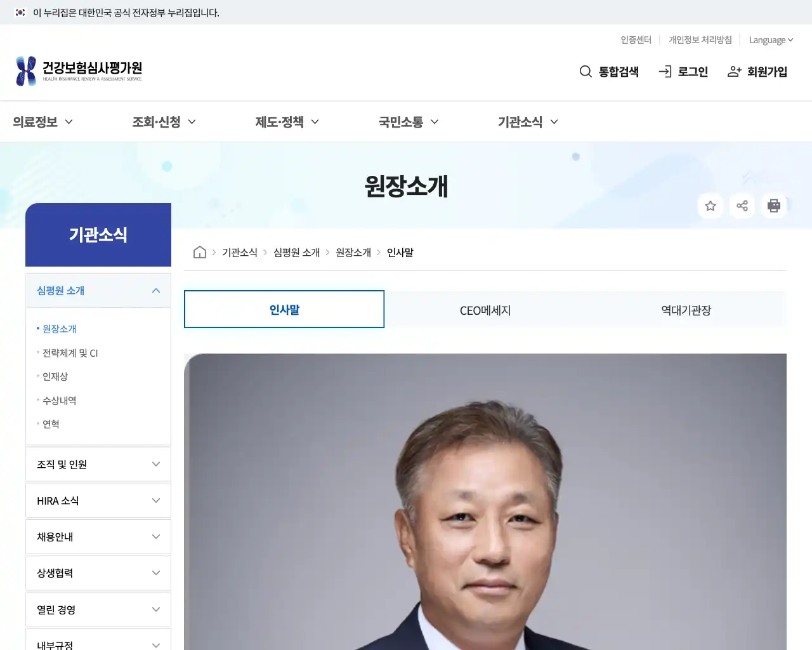Open 원장소개 in the sidebar
Screen dimensions: 812x650
59,329
